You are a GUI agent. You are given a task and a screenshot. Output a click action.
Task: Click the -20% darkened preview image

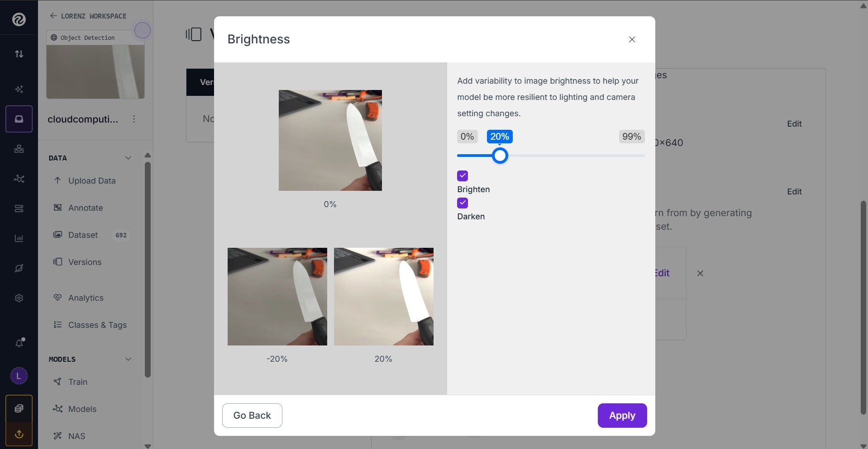(277, 297)
